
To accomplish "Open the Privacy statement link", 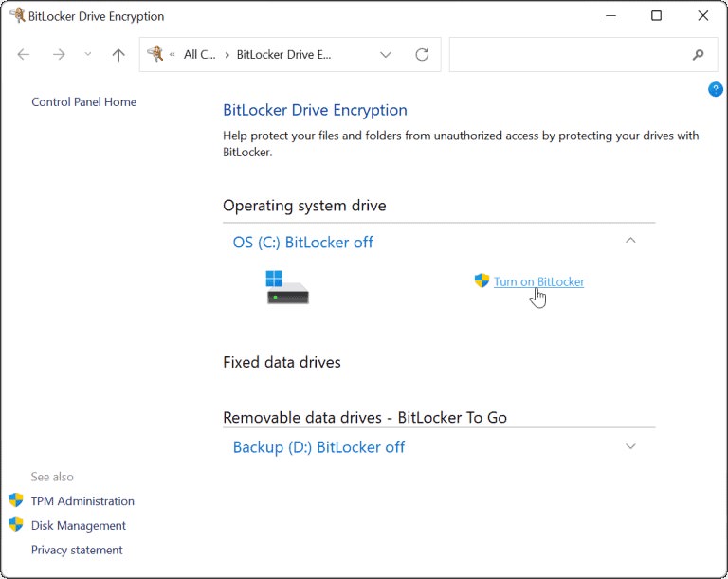I will click(x=77, y=550).
